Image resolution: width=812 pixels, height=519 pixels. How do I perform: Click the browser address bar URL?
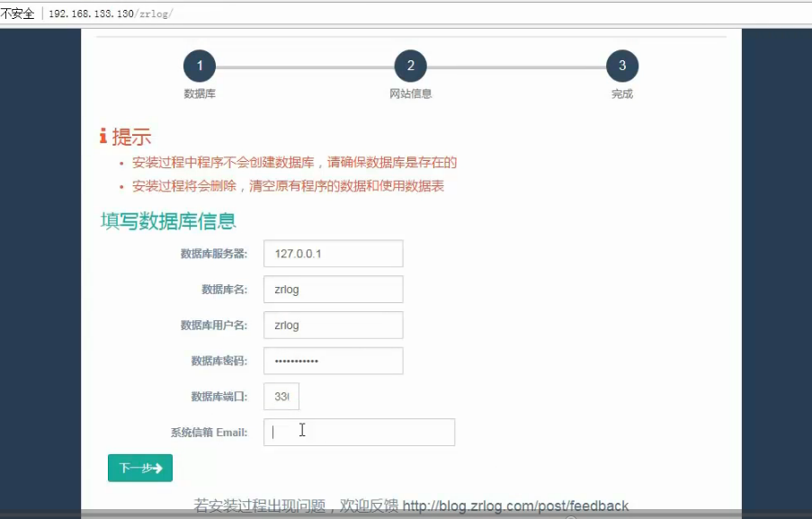pos(111,13)
